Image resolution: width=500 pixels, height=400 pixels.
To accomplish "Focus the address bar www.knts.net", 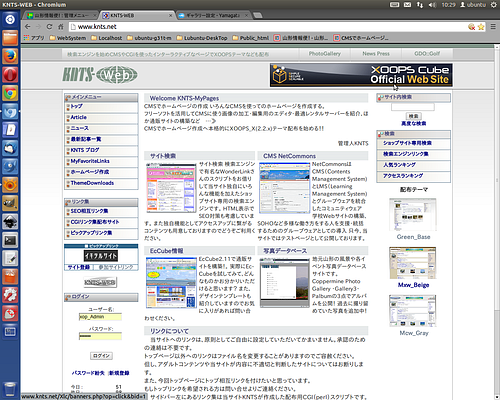I will [x=268, y=27].
